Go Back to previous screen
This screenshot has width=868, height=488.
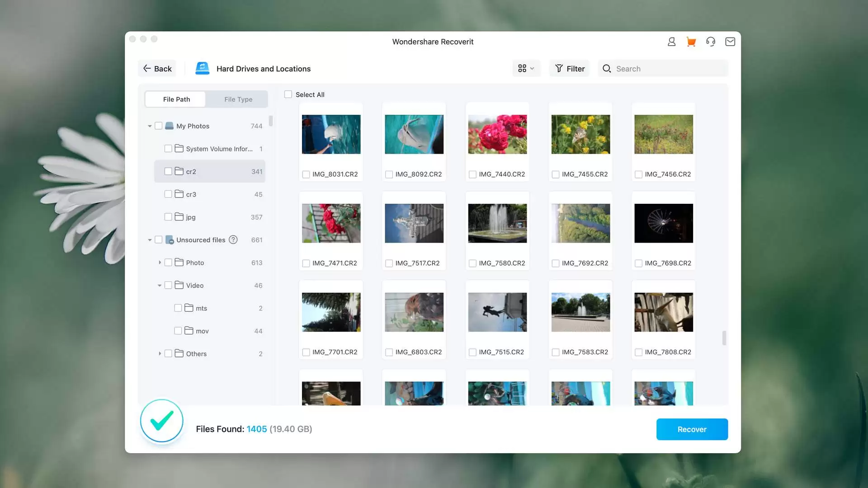click(x=157, y=69)
